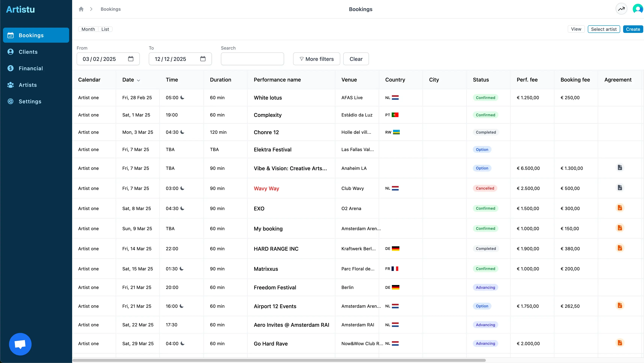Select the Clients sidebar icon
The image size is (644, 363).
pyautogui.click(x=10, y=51)
